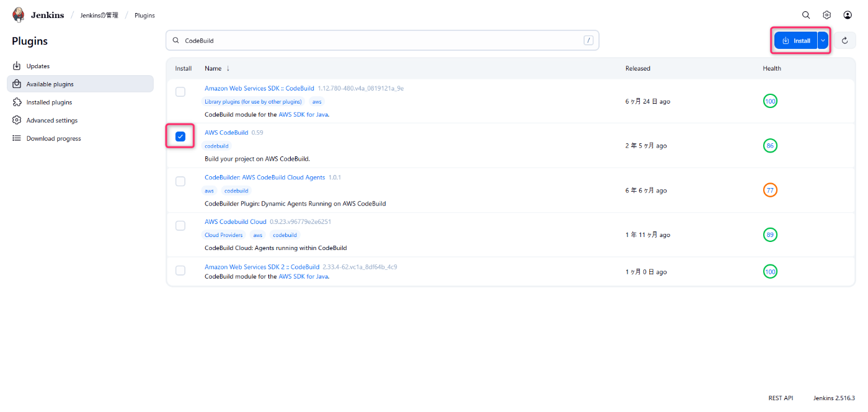Click the Plugins breadcrumb

(x=144, y=15)
